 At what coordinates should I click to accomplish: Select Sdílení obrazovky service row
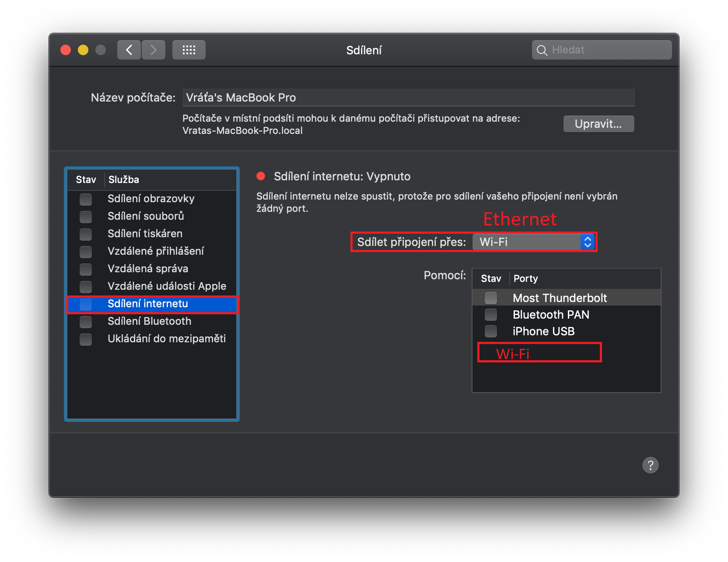pos(152,199)
